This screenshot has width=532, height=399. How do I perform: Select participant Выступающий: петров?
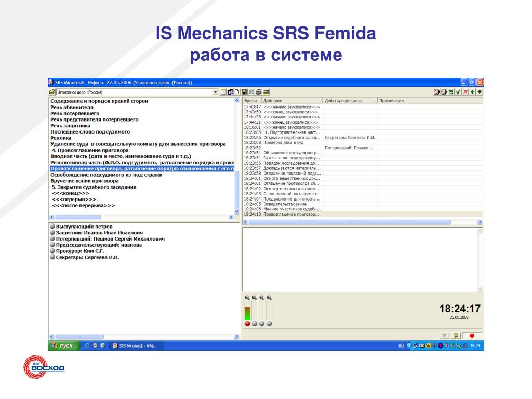coord(82,227)
